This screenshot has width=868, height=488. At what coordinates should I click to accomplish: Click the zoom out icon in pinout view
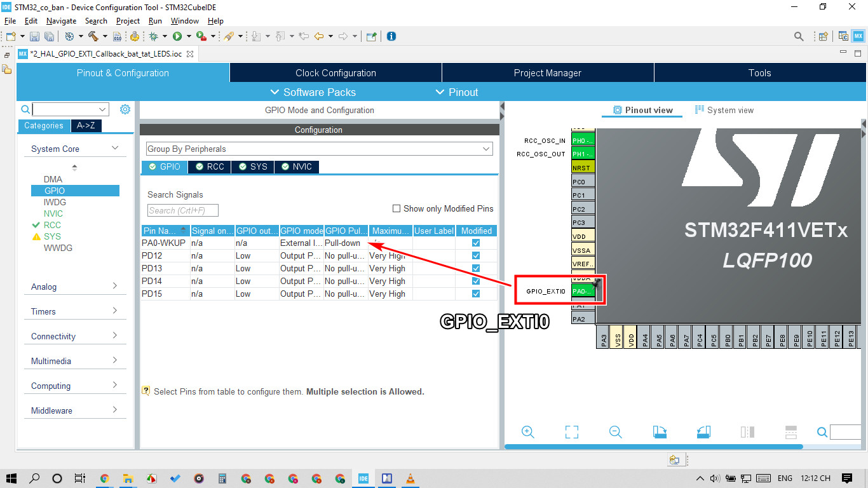coord(615,432)
